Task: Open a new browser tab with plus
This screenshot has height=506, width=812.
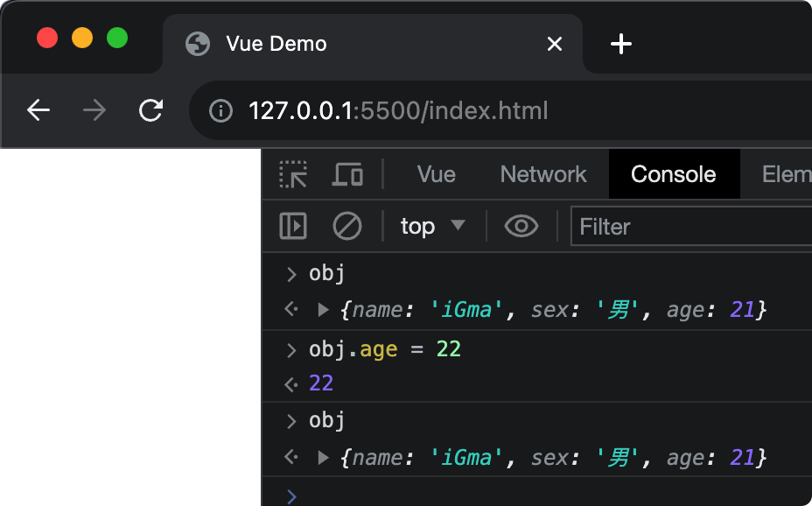Action: pyautogui.click(x=620, y=44)
